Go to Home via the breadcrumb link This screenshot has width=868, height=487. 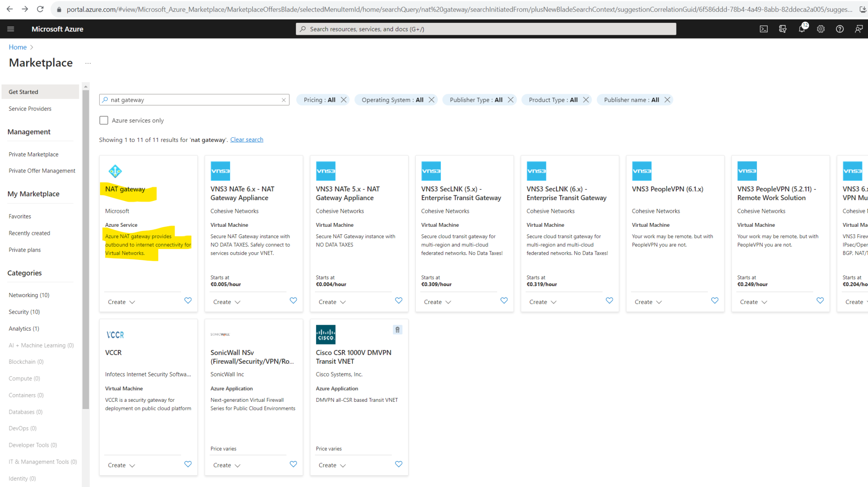pyautogui.click(x=18, y=47)
